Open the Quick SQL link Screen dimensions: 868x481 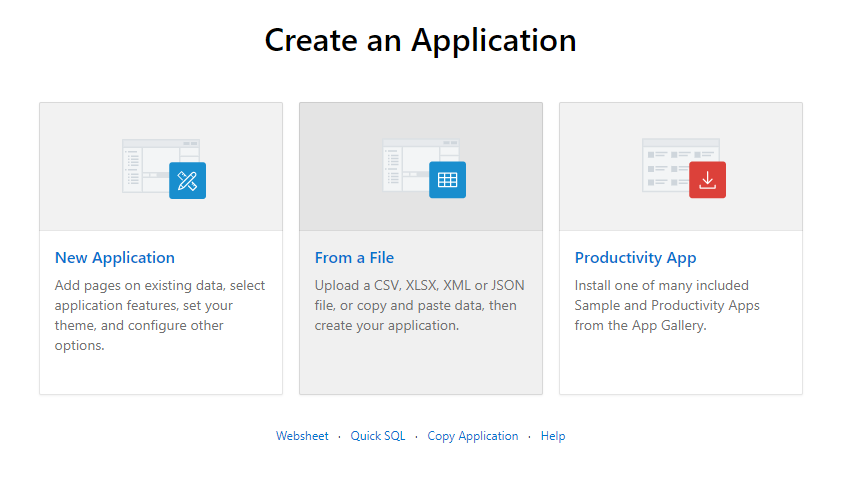pyautogui.click(x=378, y=436)
